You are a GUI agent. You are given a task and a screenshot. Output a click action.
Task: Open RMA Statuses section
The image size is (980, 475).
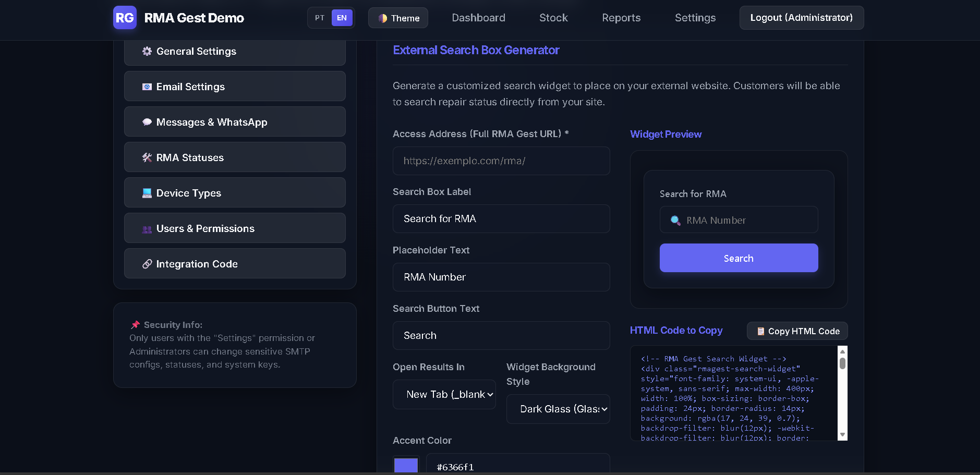coord(235,157)
